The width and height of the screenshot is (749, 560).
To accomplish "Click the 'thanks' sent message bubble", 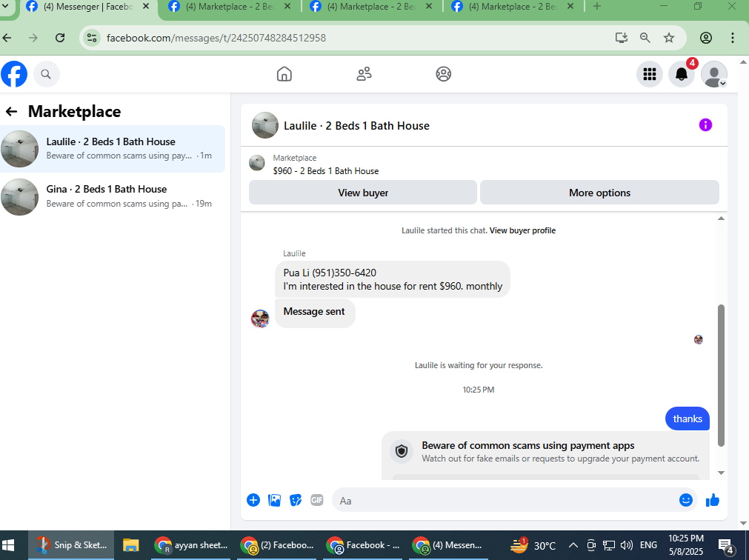I will coord(687,419).
